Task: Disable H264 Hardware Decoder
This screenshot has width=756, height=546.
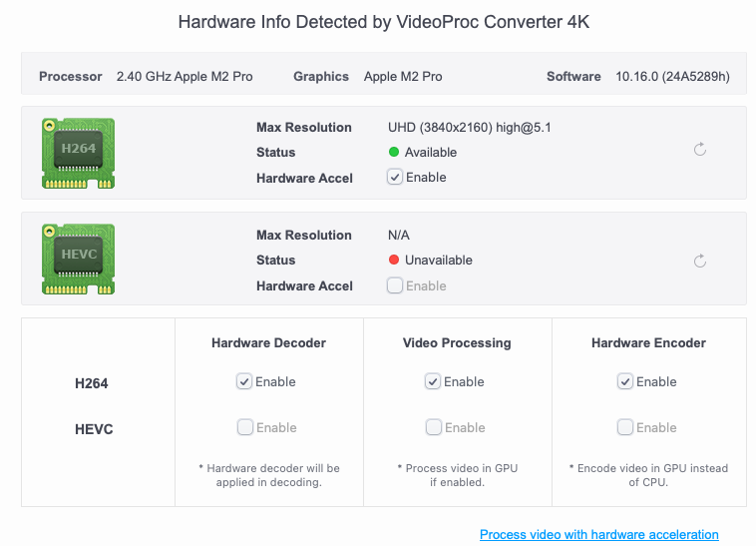Action: pos(244,381)
